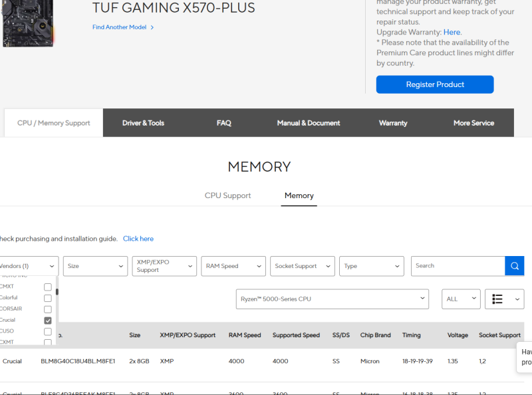
Task: Click the list view layout icon
Action: click(x=497, y=299)
